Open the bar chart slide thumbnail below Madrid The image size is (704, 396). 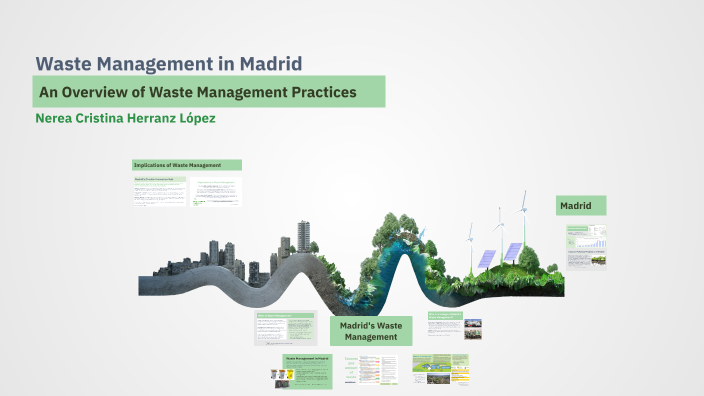pyautogui.click(x=586, y=237)
